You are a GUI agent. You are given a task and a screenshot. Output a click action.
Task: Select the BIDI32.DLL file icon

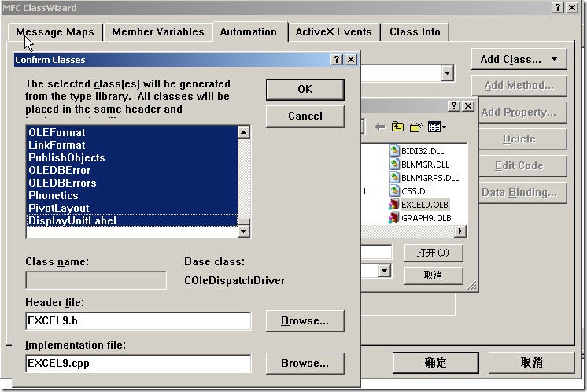(x=394, y=151)
